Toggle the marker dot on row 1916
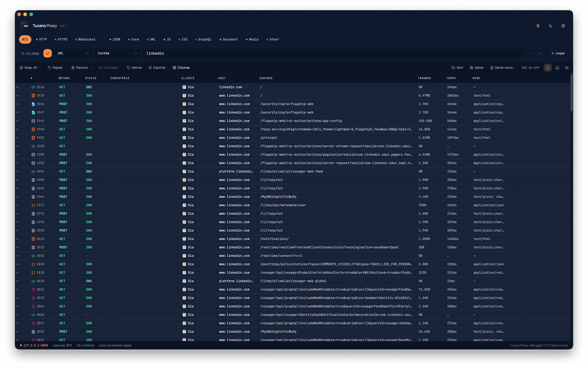The image size is (588, 369). pyautogui.click(x=18, y=87)
